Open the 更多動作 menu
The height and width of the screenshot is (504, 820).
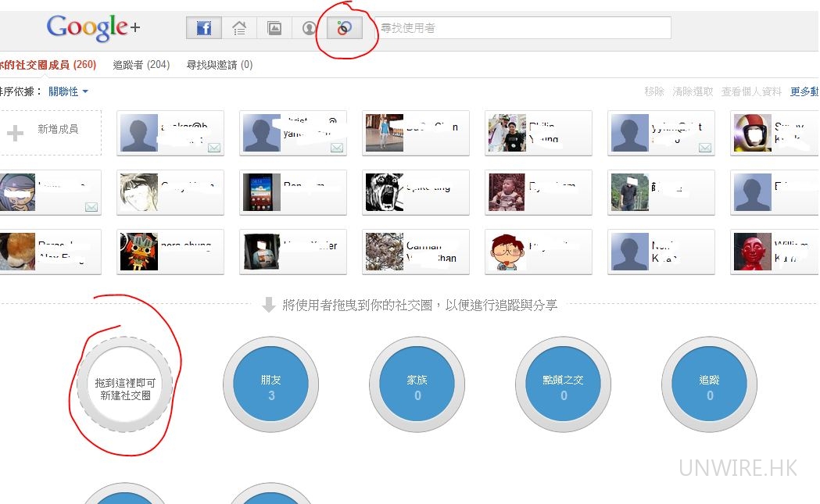(x=804, y=91)
